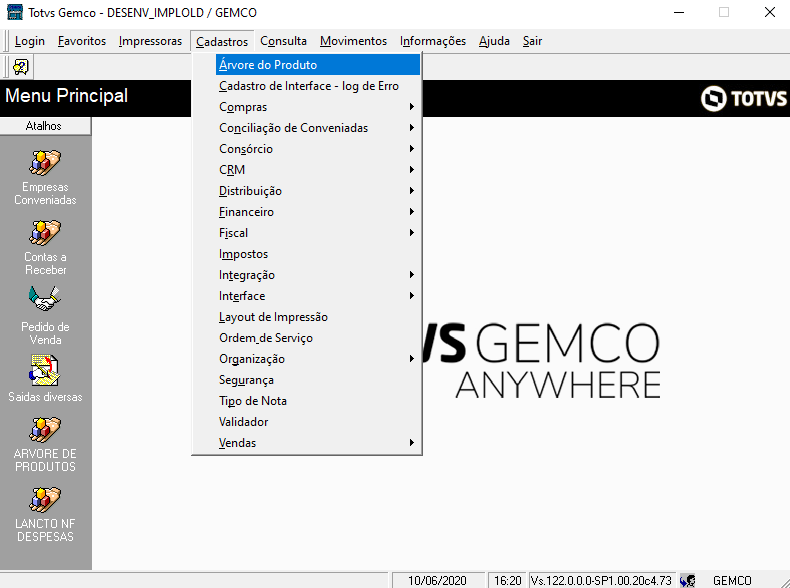Screen dimensions: 790x588
Task: Open the Informações menu
Action: [x=433, y=41]
